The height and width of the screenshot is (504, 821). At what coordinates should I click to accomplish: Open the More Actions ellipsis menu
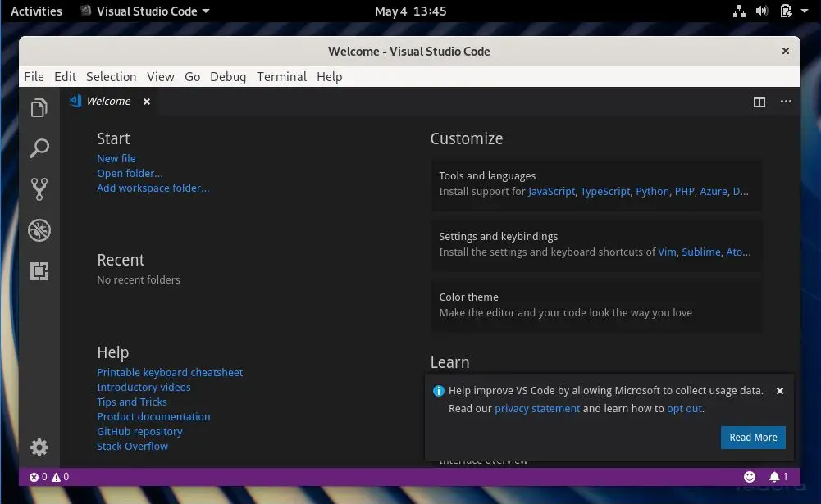point(786,102)
